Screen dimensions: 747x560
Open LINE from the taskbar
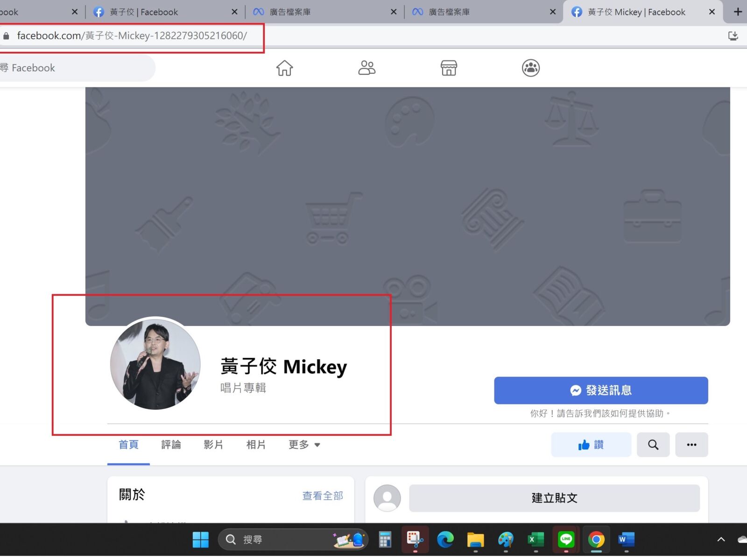click(566, 539)
